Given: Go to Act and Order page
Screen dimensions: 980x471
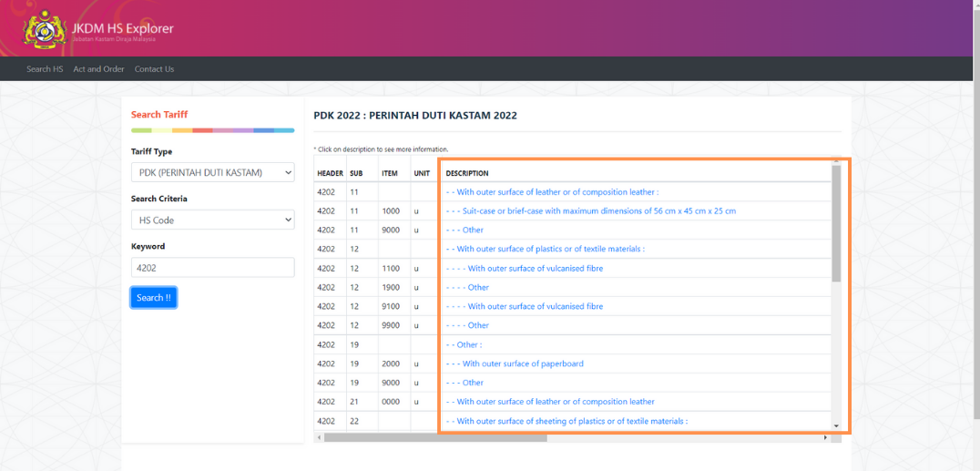Looking at the screenshot, I should (x=98, y=69).
